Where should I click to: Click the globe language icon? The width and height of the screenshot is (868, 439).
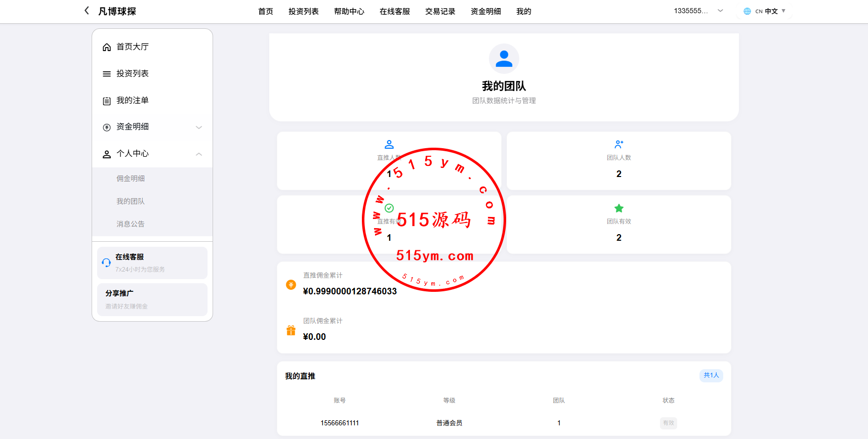coord(747,11)
